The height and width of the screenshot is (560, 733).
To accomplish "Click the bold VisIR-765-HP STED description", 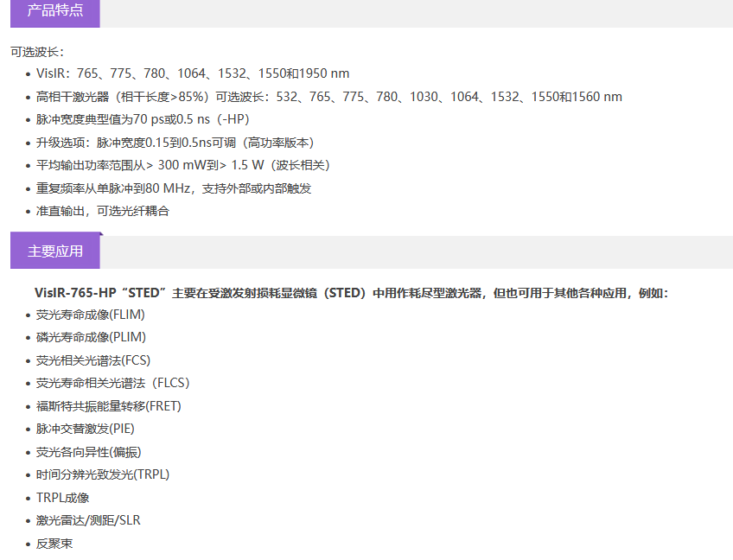I will 351,293.
